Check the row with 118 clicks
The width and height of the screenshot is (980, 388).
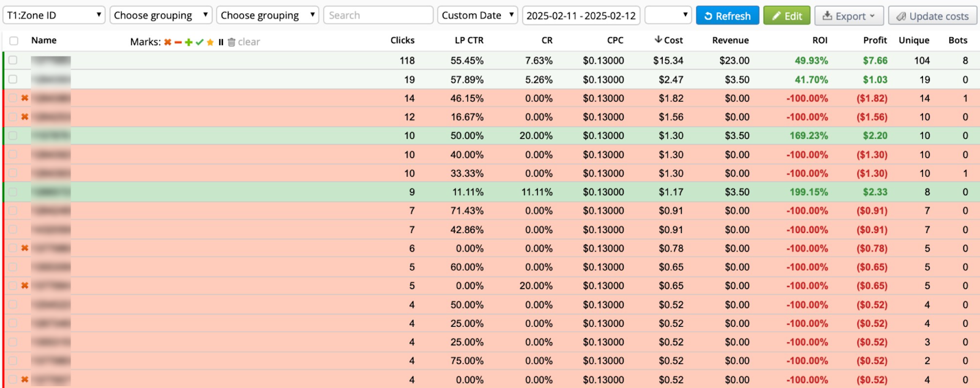pos(13,61)
